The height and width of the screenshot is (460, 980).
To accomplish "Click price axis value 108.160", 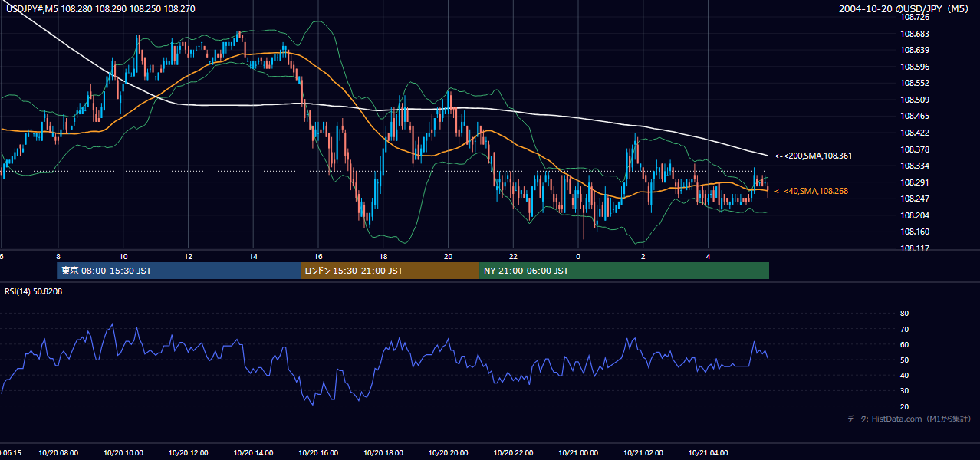I will (914, 232).
